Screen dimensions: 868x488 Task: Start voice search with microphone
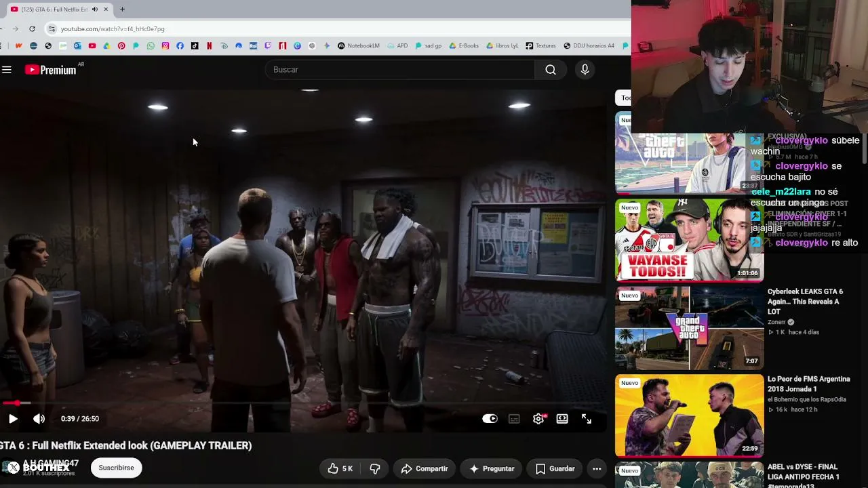[x=585, y=70]
